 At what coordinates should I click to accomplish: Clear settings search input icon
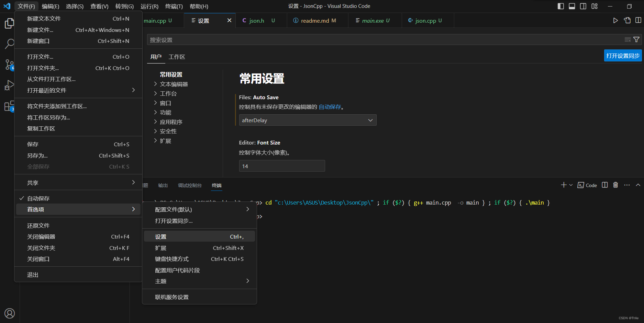coord(628,40)
